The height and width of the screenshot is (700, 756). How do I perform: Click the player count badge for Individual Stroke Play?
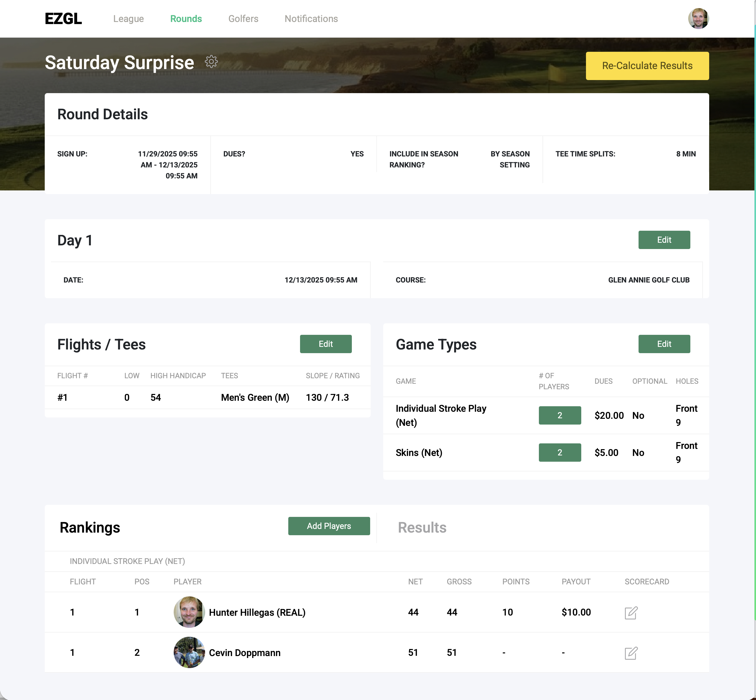tap(560, 415)
